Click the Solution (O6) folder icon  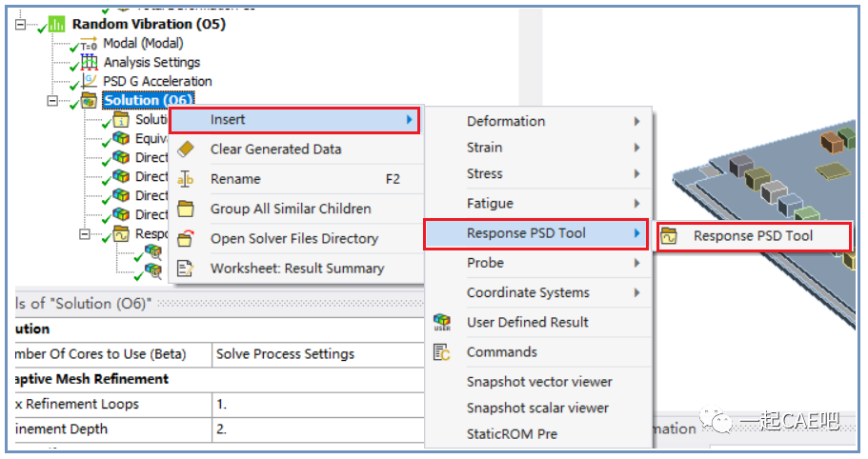point(90,100)
